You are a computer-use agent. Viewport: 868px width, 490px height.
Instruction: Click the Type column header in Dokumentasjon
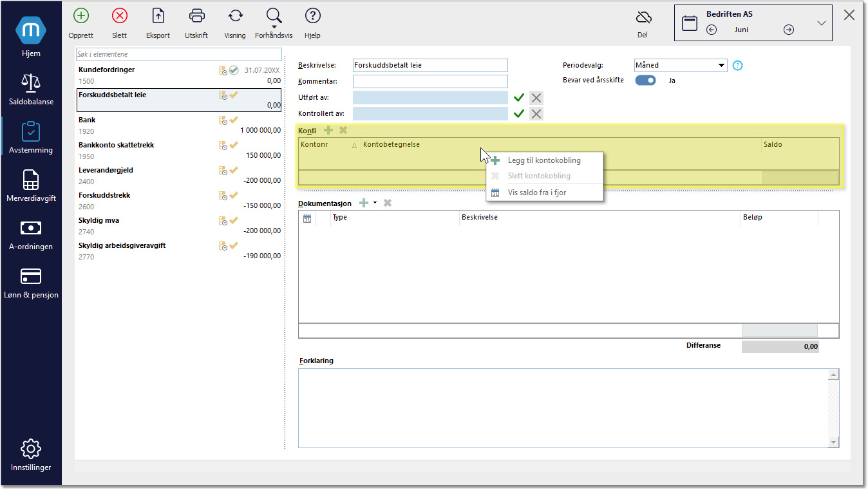[394, 218]
